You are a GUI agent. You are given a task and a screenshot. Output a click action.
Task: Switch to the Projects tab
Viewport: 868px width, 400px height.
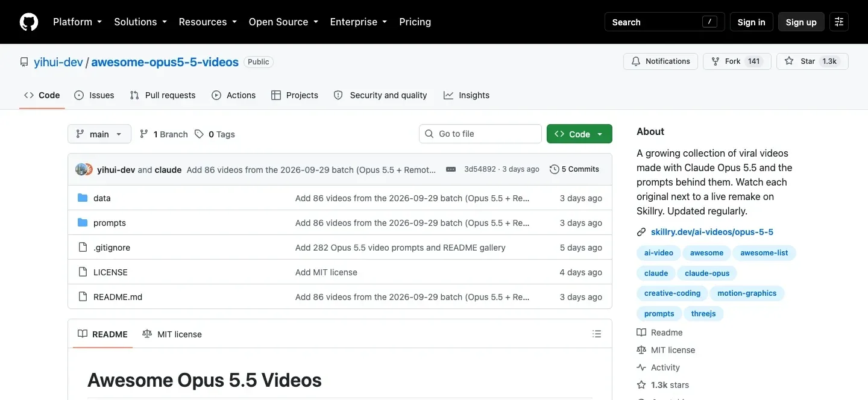coord(295,95)
